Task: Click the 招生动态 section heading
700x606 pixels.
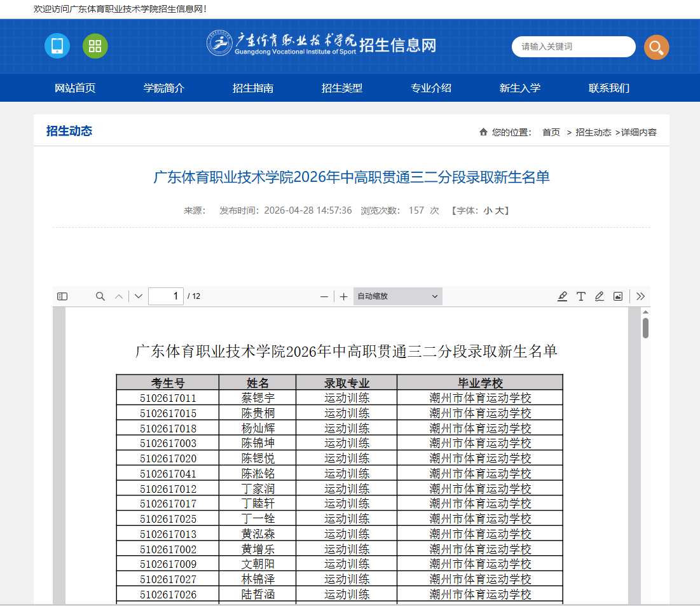Action: [x=69, y=131]
